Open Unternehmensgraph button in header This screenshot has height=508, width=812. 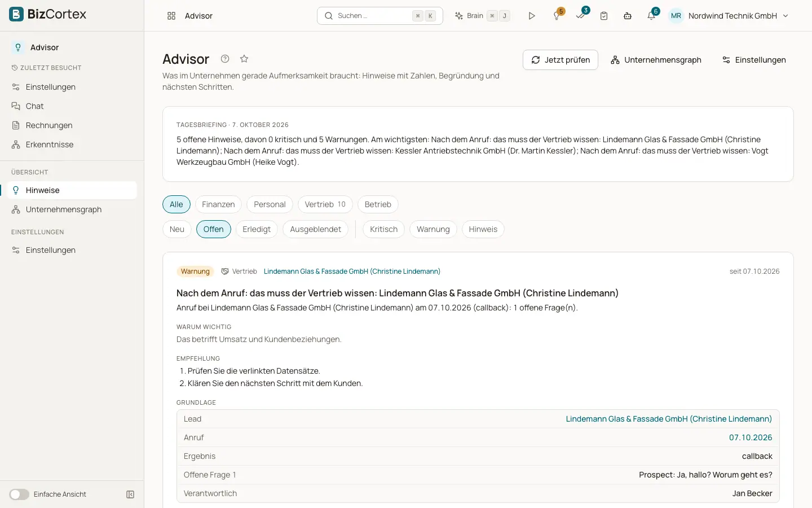click(656, 60)
